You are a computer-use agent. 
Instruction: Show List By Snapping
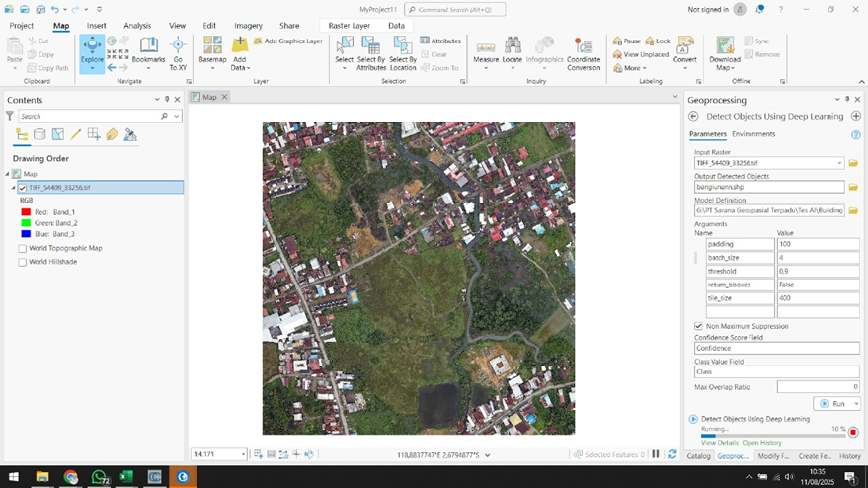click(94, 134)
